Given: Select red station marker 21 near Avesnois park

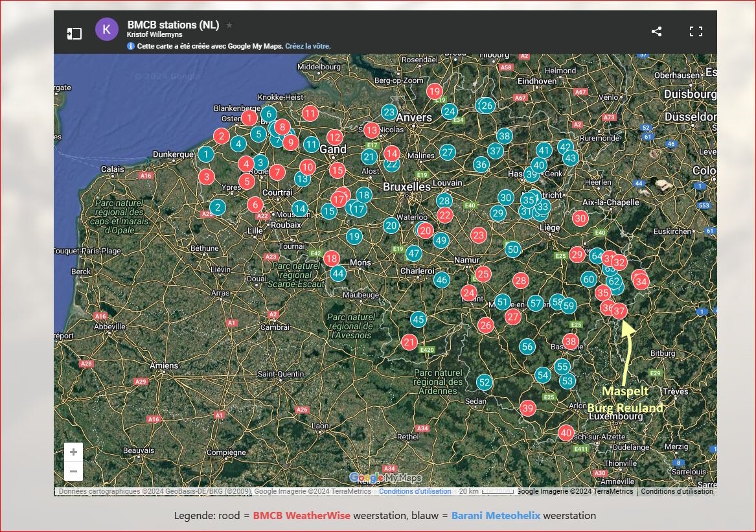Looking at the screenshot, I should pyautogui.click(x=409, y=342).
